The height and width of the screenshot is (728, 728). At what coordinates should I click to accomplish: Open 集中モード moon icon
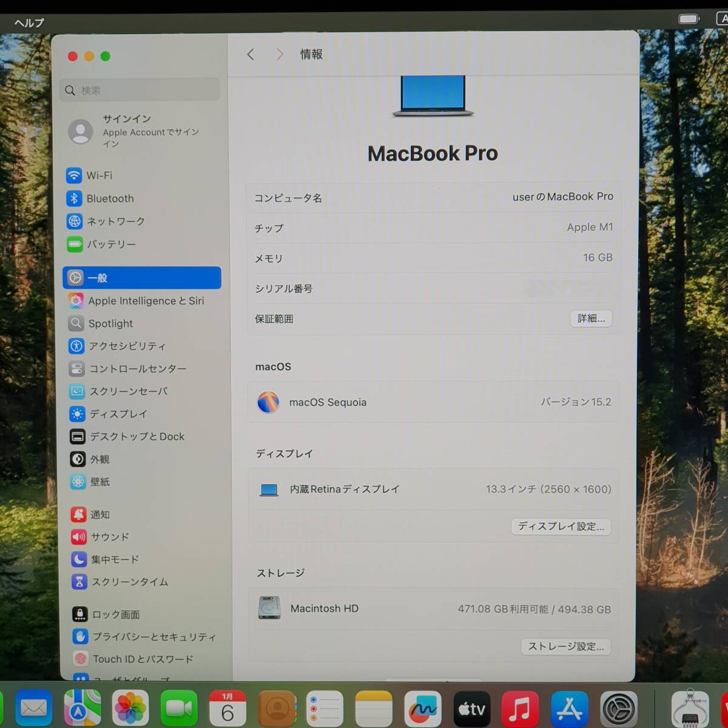(x=79, y=559)
